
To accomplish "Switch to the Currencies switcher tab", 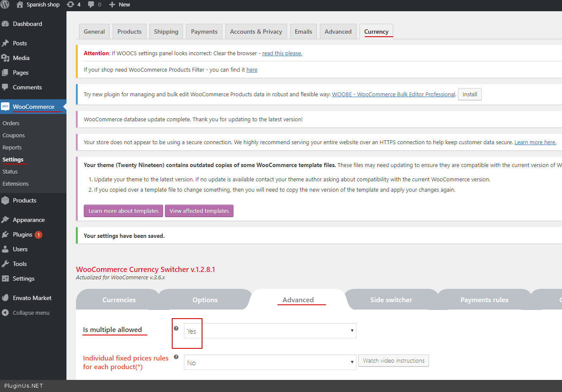I will (x=119, y=300).
